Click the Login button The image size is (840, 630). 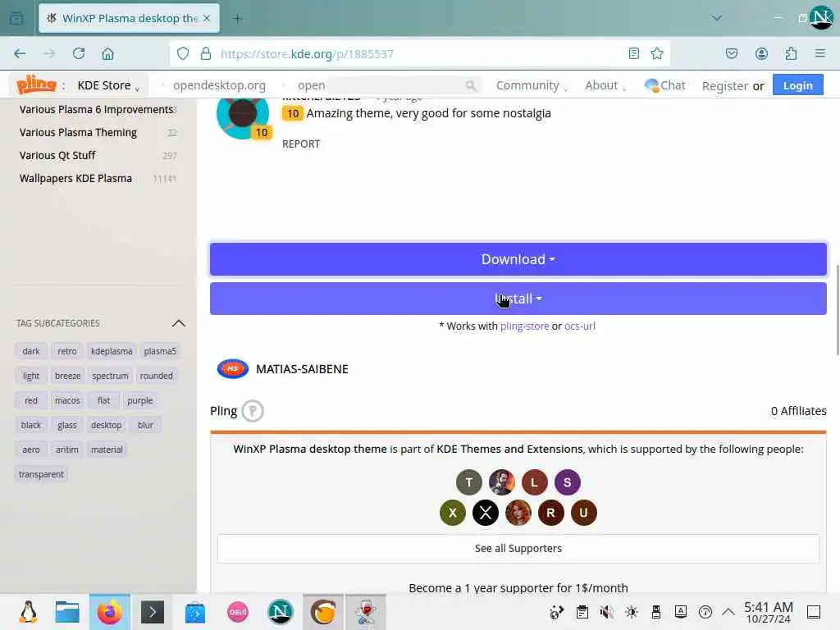[x=797, y=85]
